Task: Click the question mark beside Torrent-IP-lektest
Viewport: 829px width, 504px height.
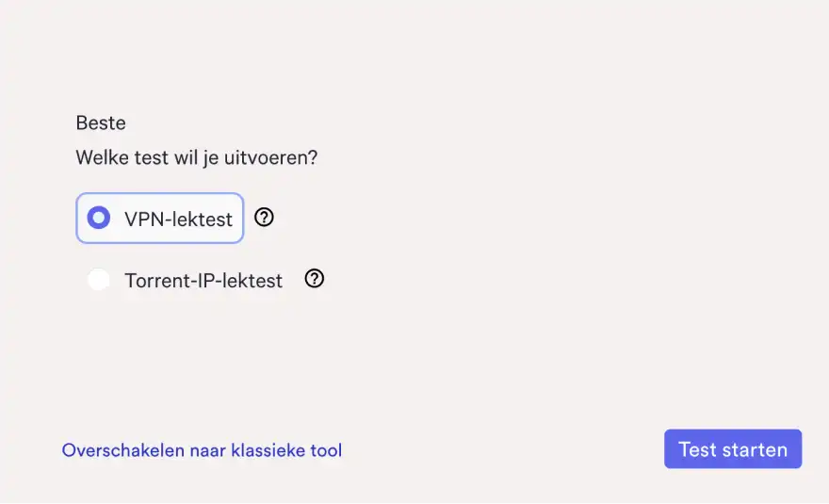Action: tap(315, 279)
